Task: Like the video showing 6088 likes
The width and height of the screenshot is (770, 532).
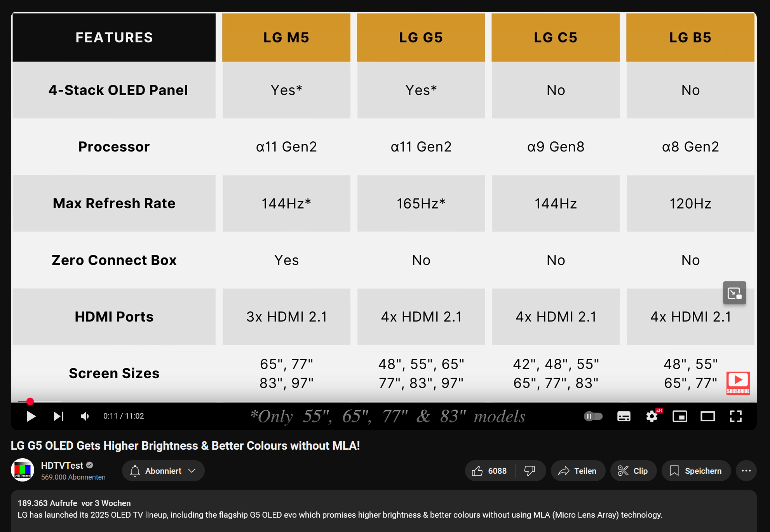Action: coord(485,471)
